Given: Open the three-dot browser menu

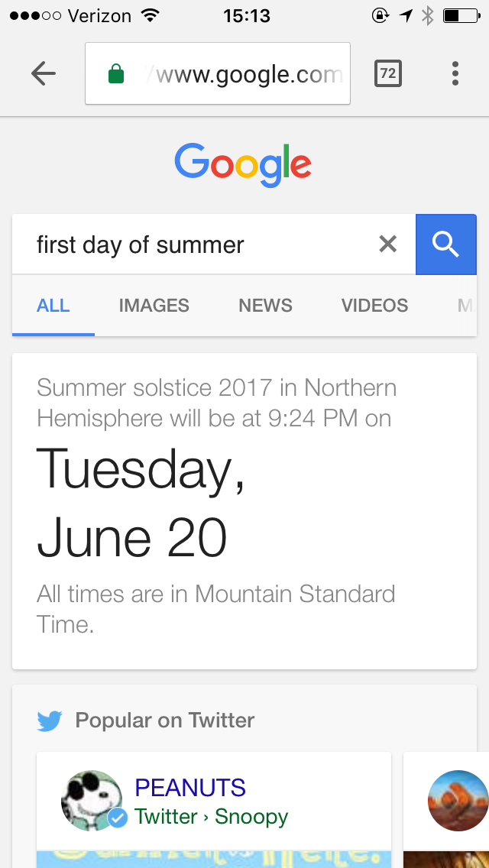Looking at the screenshot, I should tap(455, 73).
